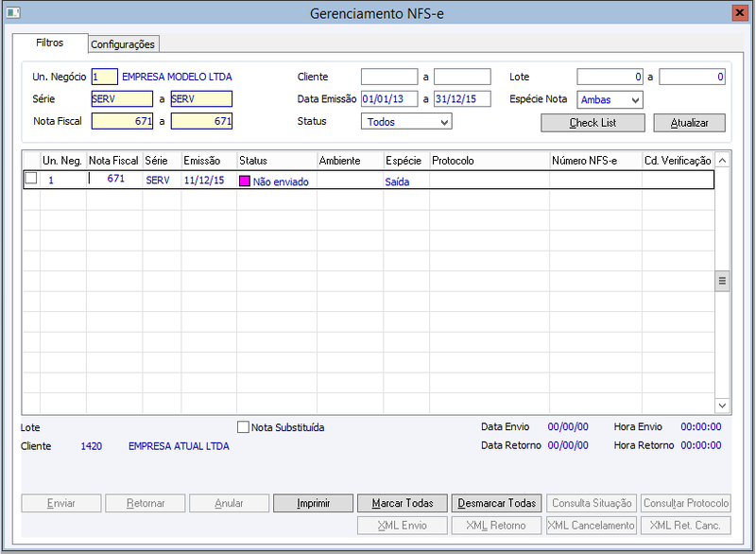Click the Protocolo column header
This screenshot has height=554, width=756.
pyautogui.click(x=490, y=161)
